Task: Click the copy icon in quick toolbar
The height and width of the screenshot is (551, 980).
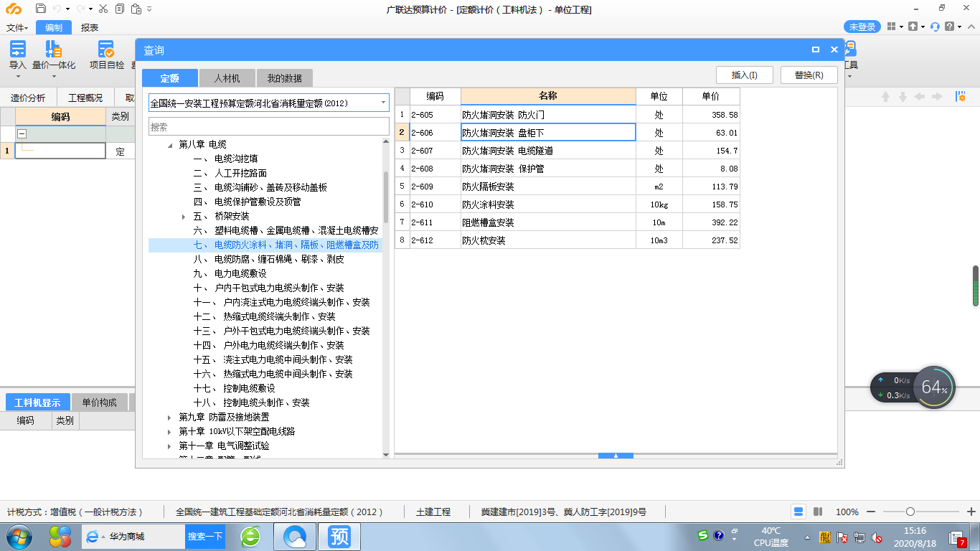Action: click(x=119, y=9)
